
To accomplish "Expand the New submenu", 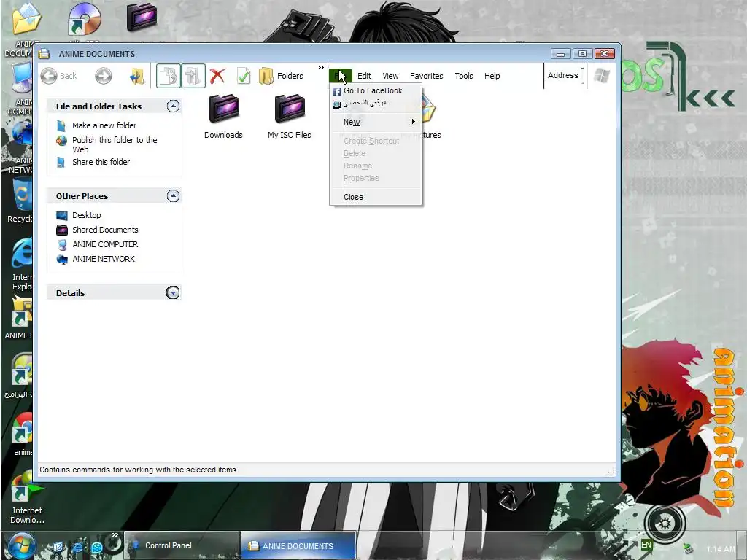I will 376,122.
